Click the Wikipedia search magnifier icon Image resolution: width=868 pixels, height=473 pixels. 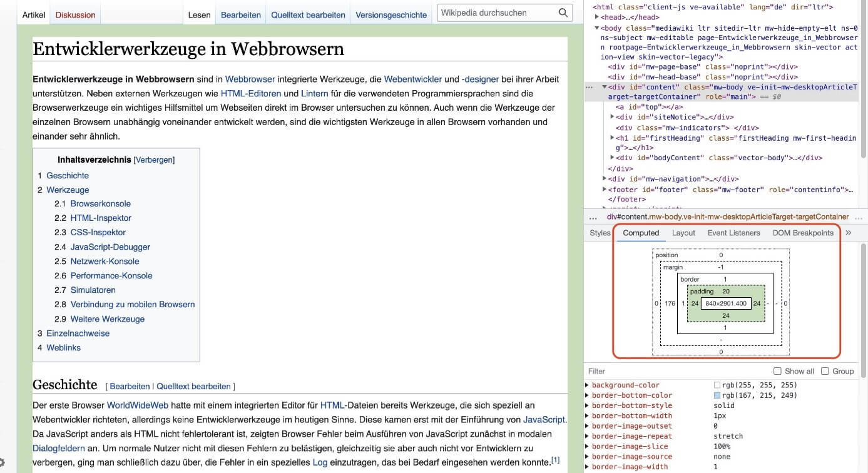coord(563,13)
